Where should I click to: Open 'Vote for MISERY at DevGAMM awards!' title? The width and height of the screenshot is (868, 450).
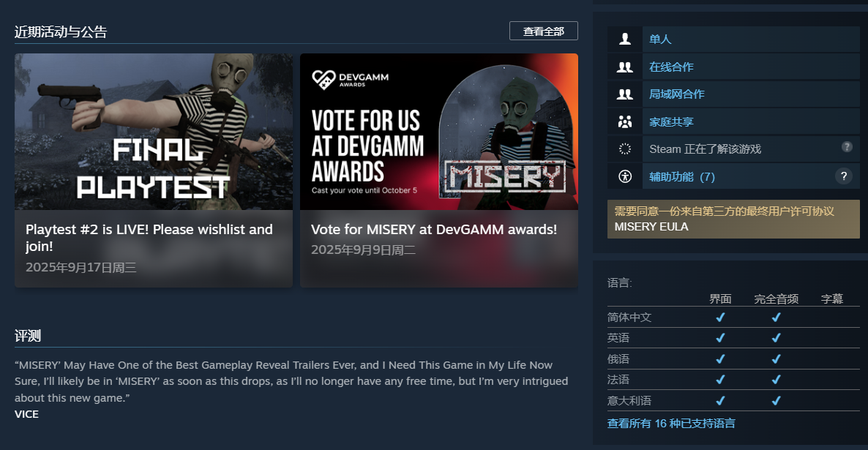click(434, 229)
